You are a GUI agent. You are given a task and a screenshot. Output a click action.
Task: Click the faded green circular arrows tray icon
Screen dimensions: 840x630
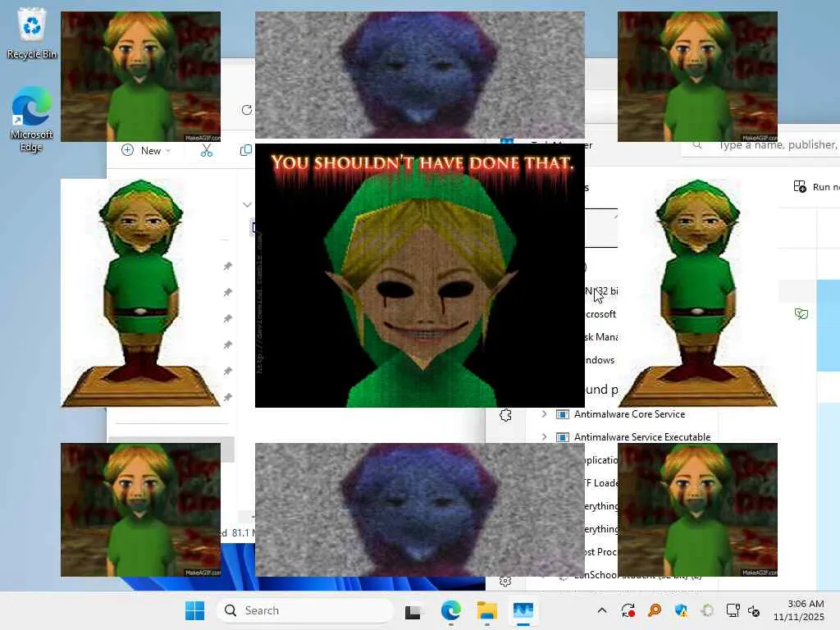click(707, 610)
